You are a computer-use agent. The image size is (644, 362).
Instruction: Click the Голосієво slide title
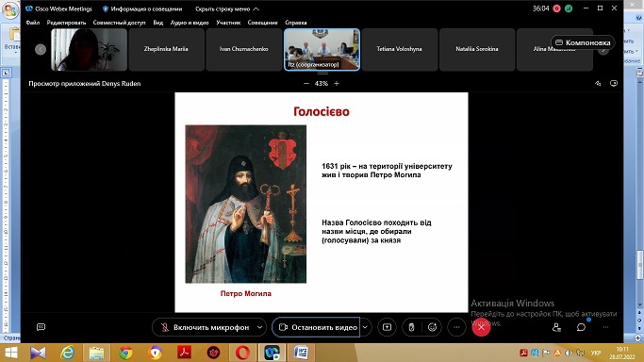click(322, 111)
